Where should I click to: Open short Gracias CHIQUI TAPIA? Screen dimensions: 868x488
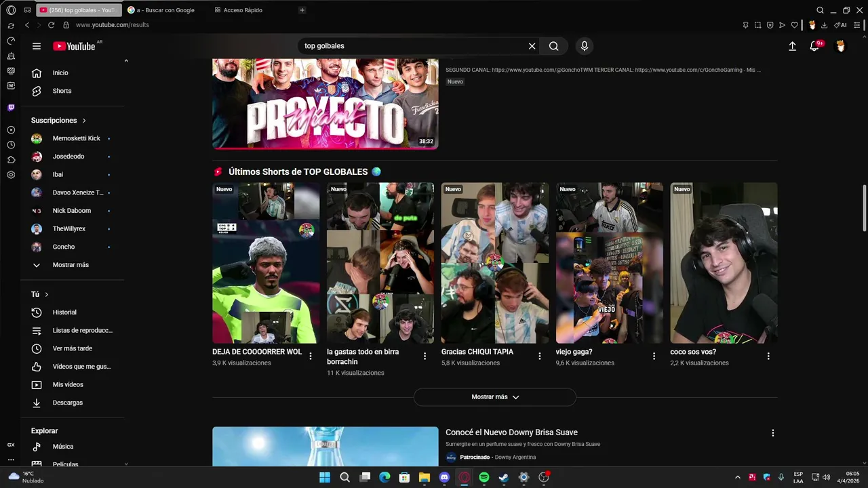(495, 263)
